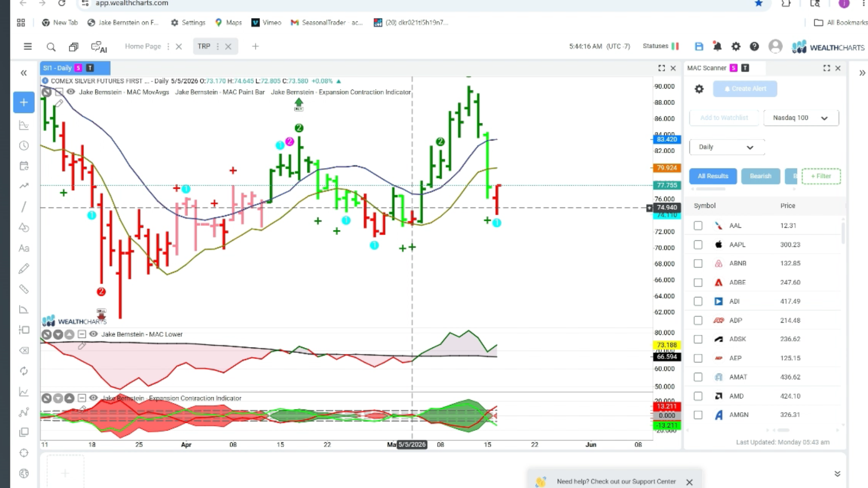Check the AAPL row checkbox

pyautogui.click(x=698, y=244)
